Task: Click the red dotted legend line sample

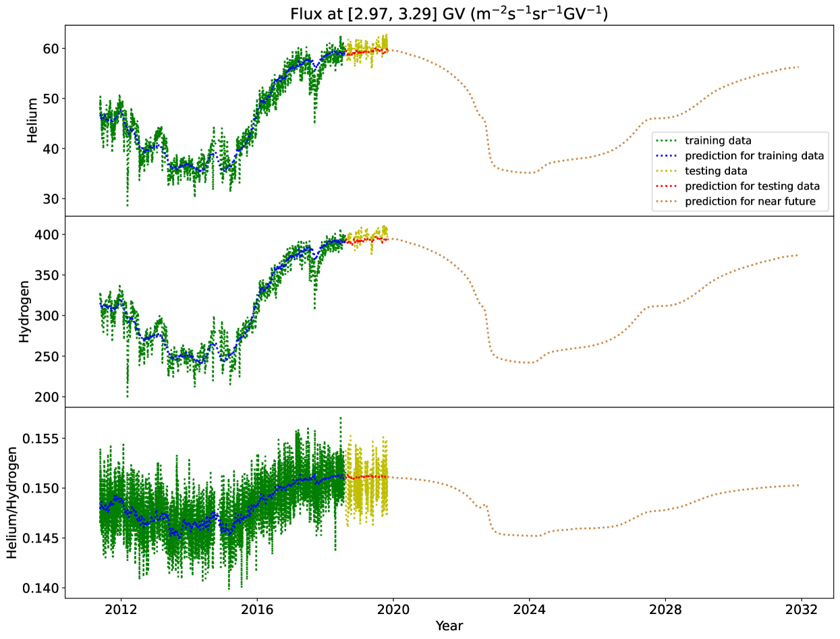Action: point(668,186)
